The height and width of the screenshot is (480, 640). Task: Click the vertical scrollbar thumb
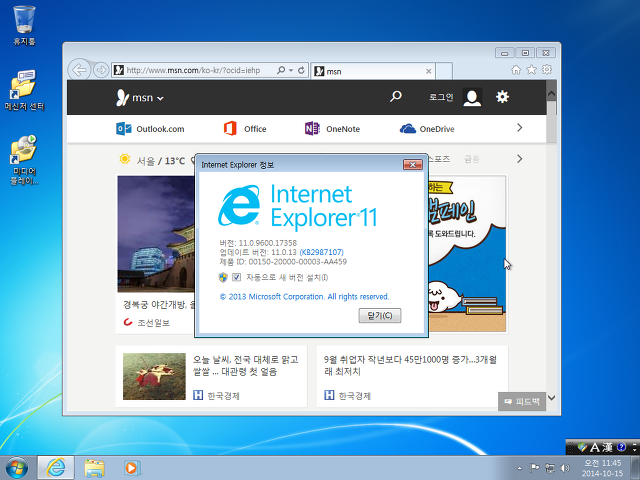click(551, 122)
